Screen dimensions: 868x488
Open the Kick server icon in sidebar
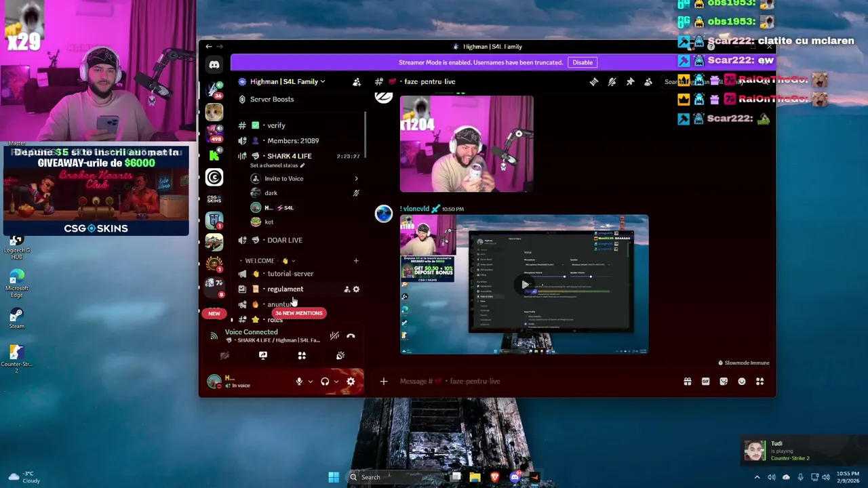(x=214, y=155)
